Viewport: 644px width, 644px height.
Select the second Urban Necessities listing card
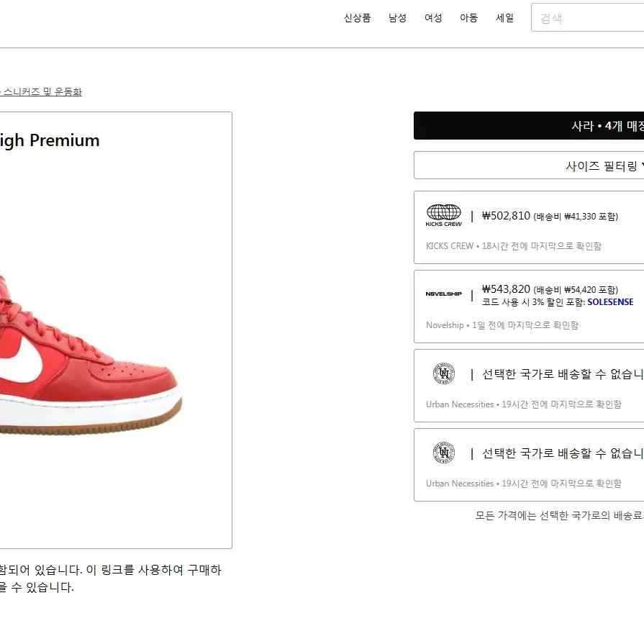529,465
